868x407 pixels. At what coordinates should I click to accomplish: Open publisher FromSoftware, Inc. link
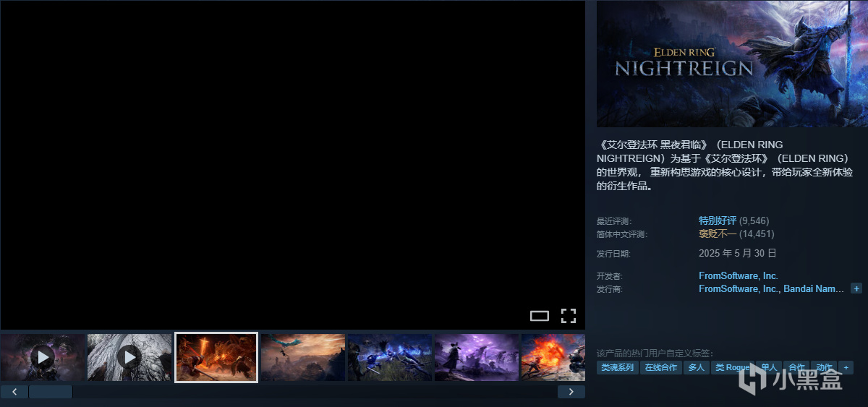coord(739,289)
